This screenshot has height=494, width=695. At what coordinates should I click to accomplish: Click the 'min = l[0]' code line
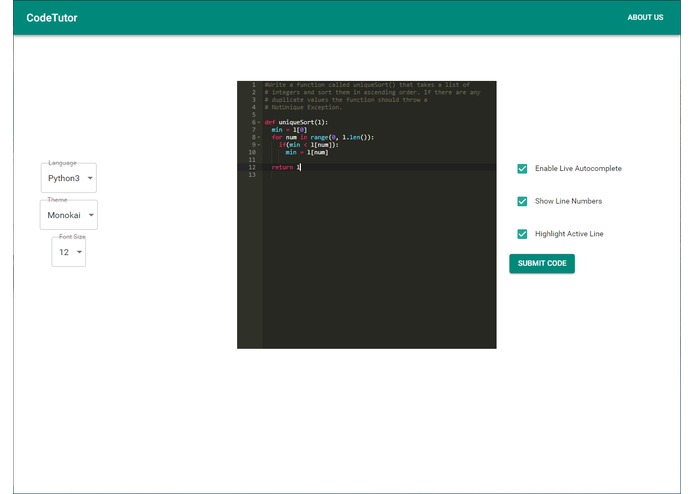pyautogui.click(x=289, y=130)
